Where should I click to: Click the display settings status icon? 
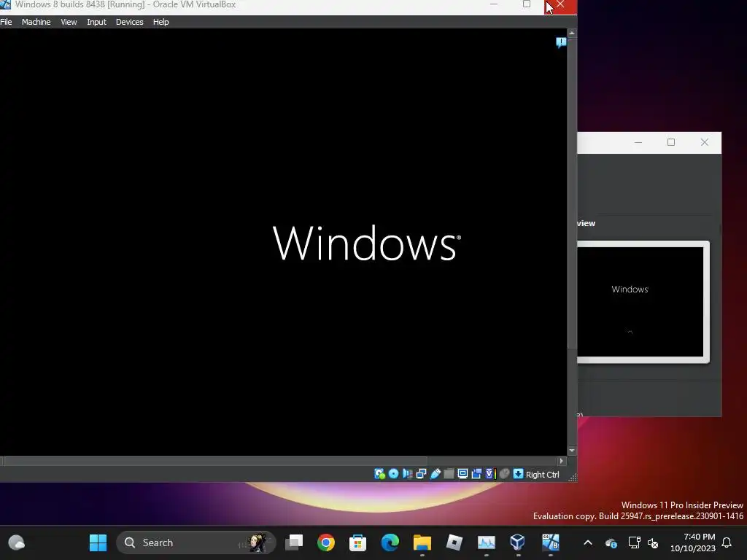[462, 474]
